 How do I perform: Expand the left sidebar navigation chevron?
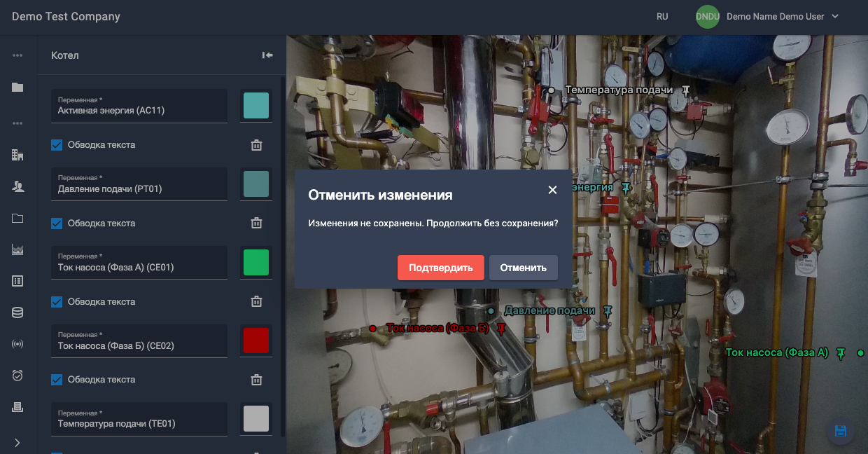pos(17,442)
